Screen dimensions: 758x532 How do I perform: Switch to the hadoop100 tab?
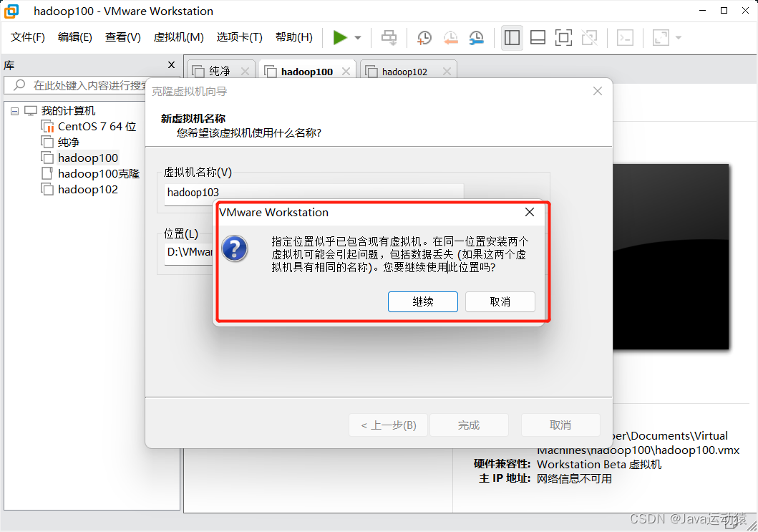tap(306, 72)
